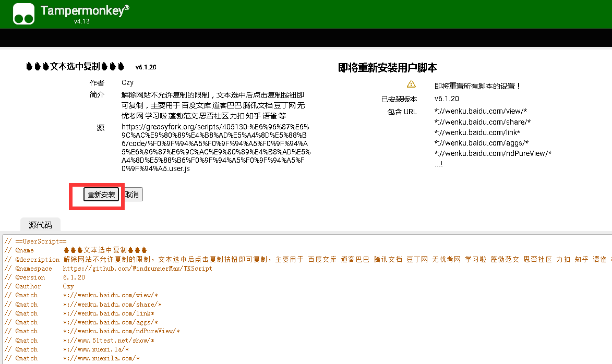Click include URL wenku.baidu.com/view/*
This screenshot has height=364, width=612.
pyautogui.click(x=481, y=111)
